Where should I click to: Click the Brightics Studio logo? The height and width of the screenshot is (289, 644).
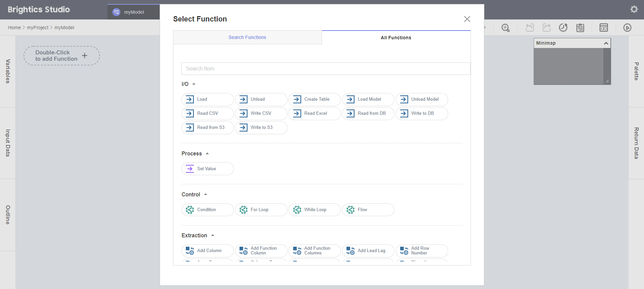[x=39, y=9]
